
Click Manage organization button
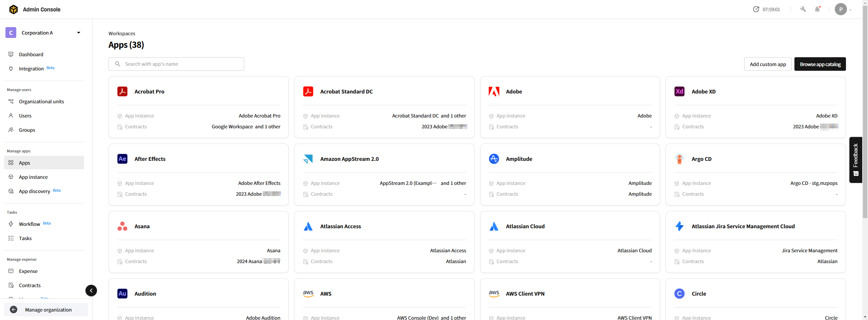tap(46, 310)
